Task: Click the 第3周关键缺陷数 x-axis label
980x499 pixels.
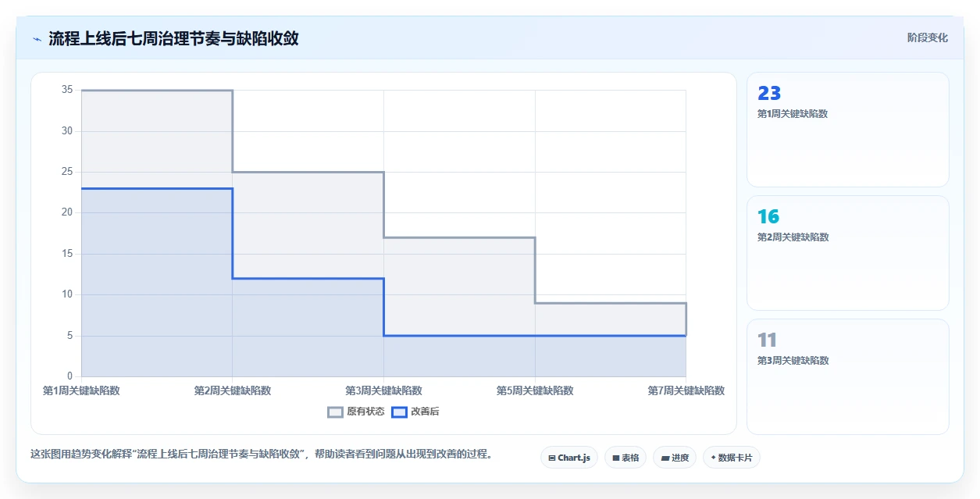Action: [x=383, y=390]
